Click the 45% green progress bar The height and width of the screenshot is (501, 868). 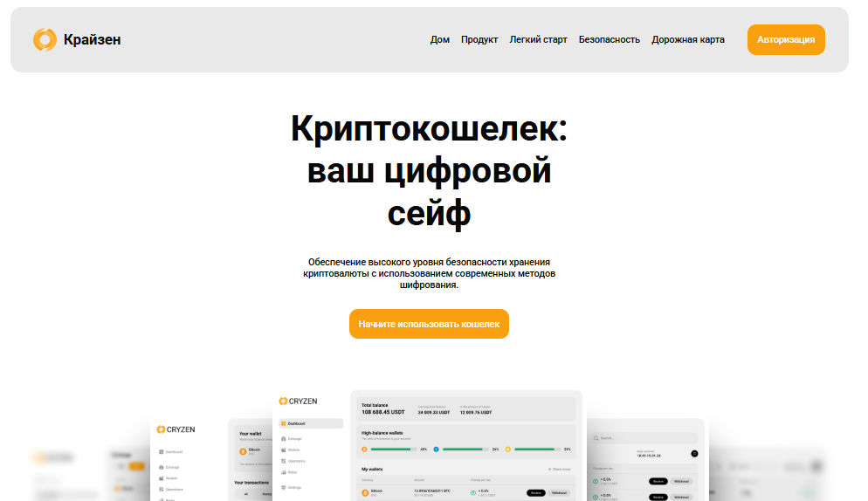(x=394, y=450)
